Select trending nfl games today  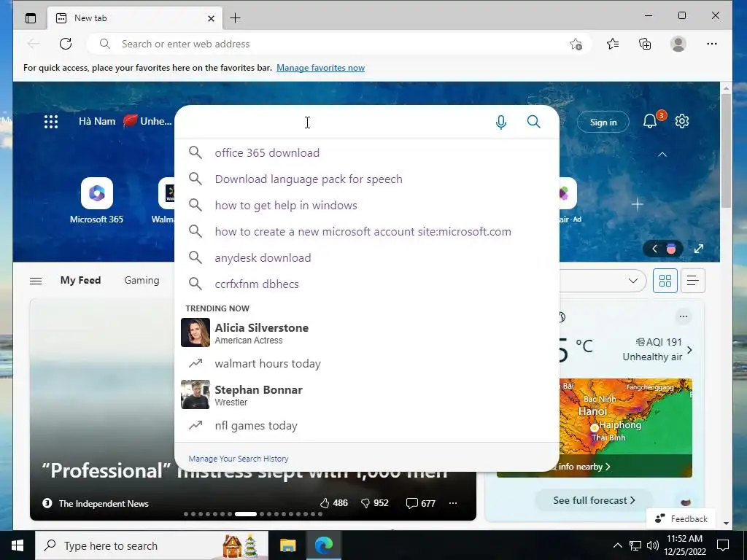coord(366,426)
